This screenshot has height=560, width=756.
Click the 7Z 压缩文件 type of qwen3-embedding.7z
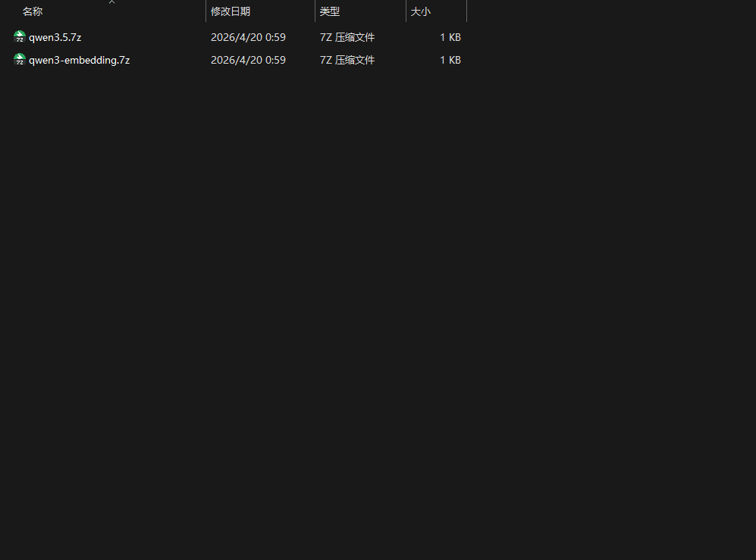click(x=347, y=60)
